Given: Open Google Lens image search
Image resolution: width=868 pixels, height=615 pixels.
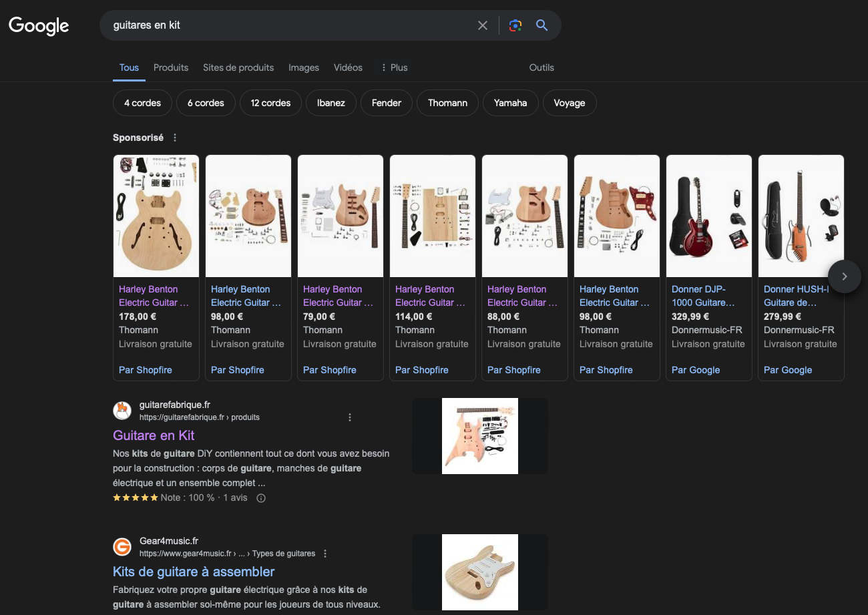Looking at the screenshot, I should (x=515, y=25).
